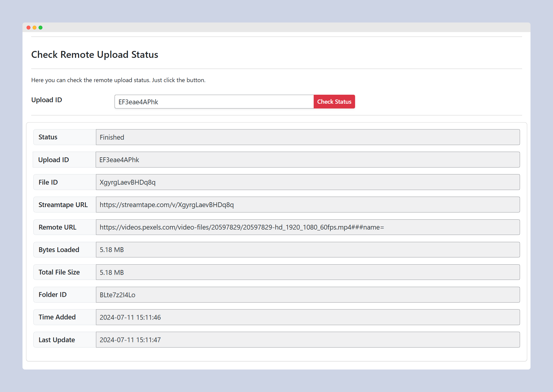The height and width of the screenshot is (392, 553).
Task: Click the 'Folder ID' row label
Action: (52, 295)
